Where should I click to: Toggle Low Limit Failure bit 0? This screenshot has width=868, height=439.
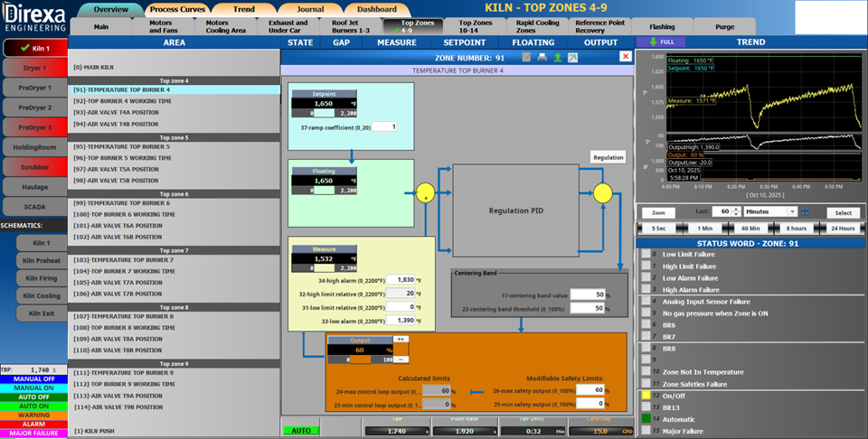pos(646,254)
